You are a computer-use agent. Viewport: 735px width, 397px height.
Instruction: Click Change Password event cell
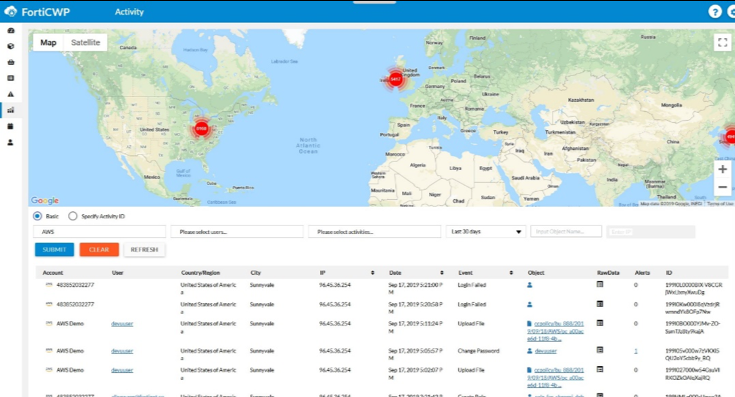[x=478, y=351]
